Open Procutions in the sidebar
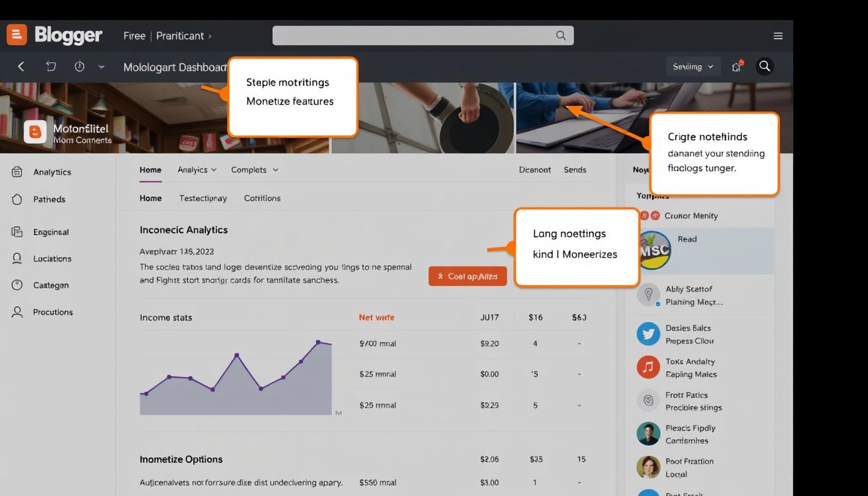 click(53, 312)
